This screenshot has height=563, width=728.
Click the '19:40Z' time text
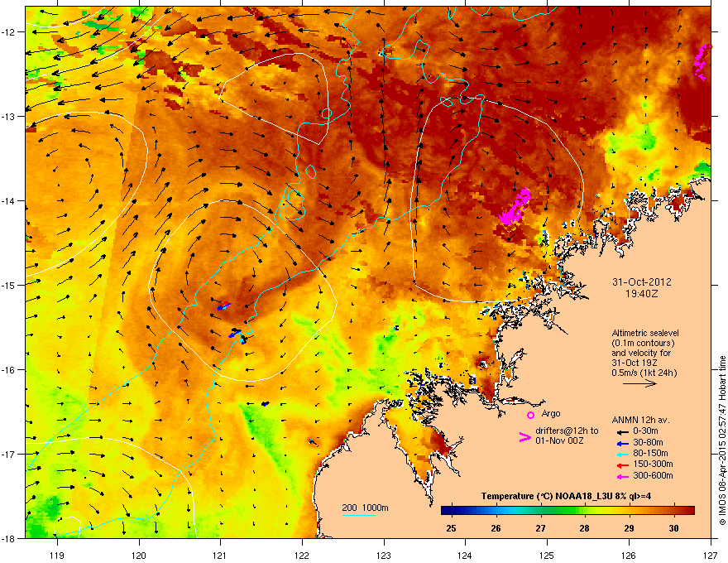click(x=642, y=294)
